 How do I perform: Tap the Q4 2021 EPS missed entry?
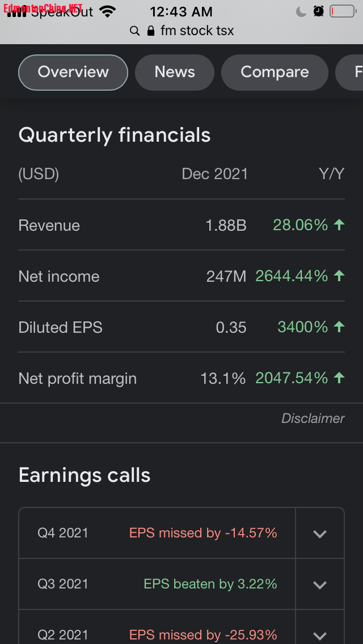tap(203, 533)
